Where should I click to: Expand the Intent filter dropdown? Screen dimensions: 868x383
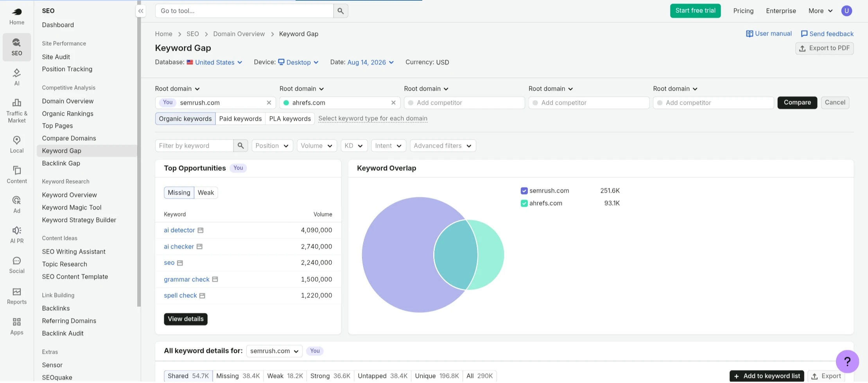389,146
